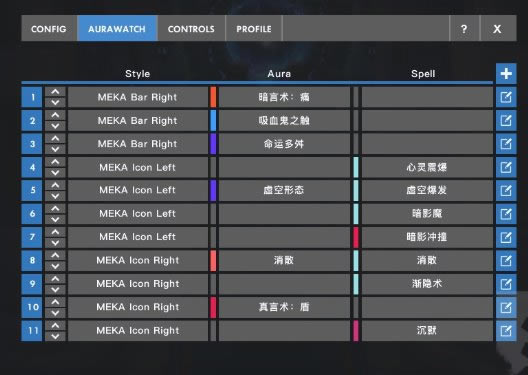Move row 4 up with its up arrow
This screenshot has height=375, width=528.
[x=55, y=162]
